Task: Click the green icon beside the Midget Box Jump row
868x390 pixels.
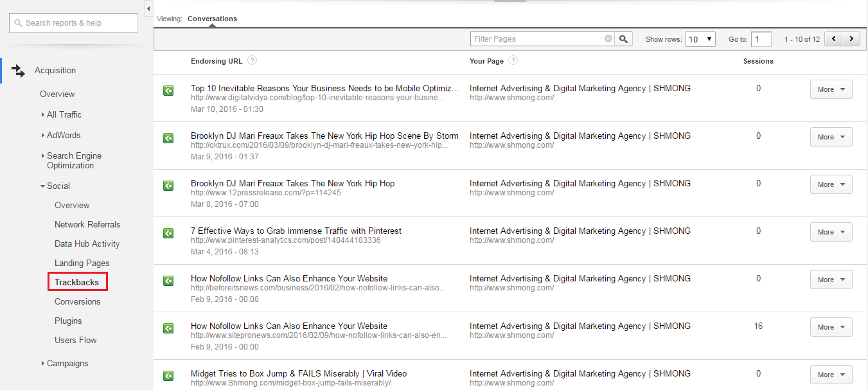Action: click(168, 375)
